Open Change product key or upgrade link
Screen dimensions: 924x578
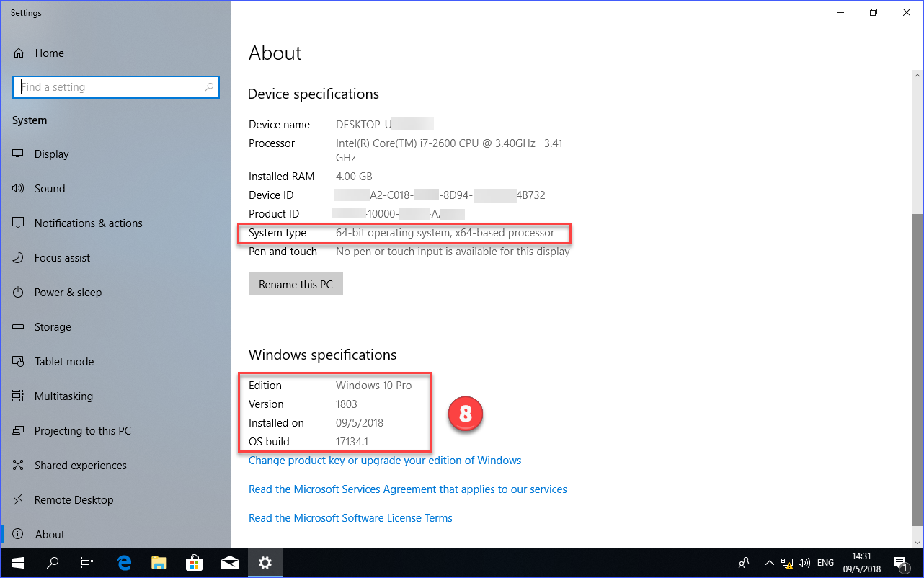tap(385, 461)
